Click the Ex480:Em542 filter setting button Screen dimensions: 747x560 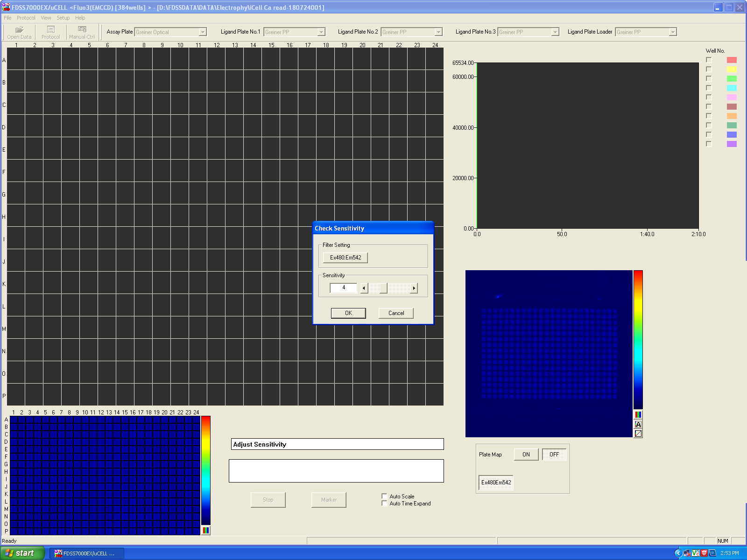point(345,258)
